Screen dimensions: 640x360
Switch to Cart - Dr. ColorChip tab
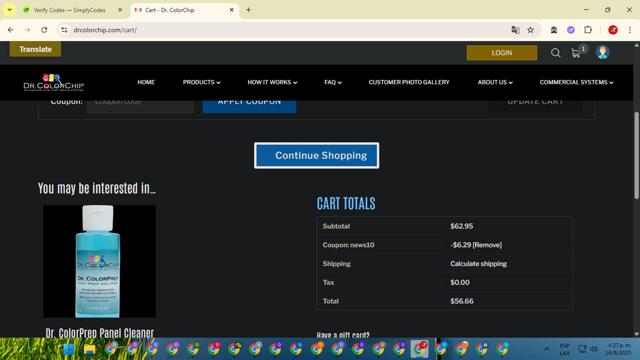[184, 10]
